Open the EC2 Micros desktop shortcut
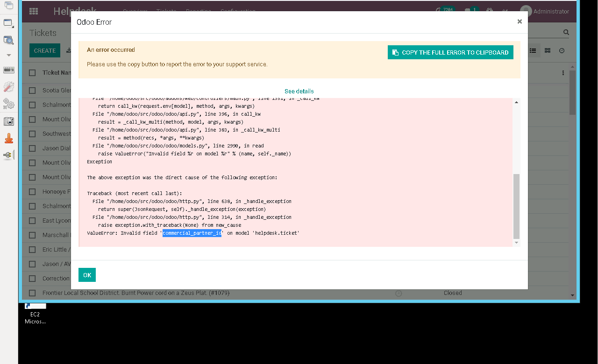This screenshot has width=598, height=364. tap(35, 314)
